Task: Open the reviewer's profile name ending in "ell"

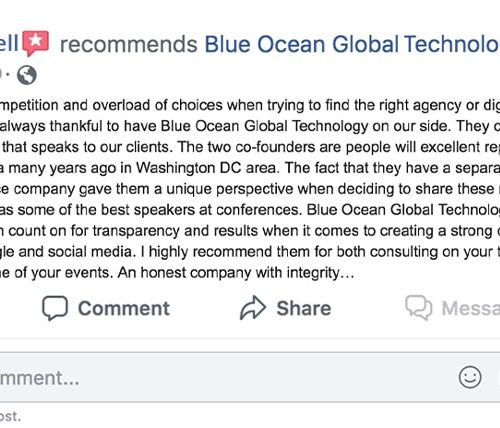Action: (x=9, y=43)
